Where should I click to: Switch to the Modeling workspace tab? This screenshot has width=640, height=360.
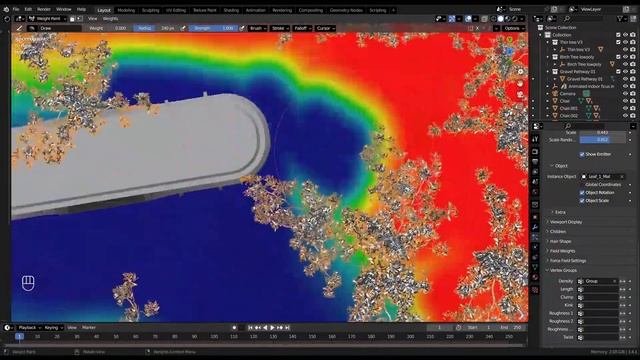126,10
